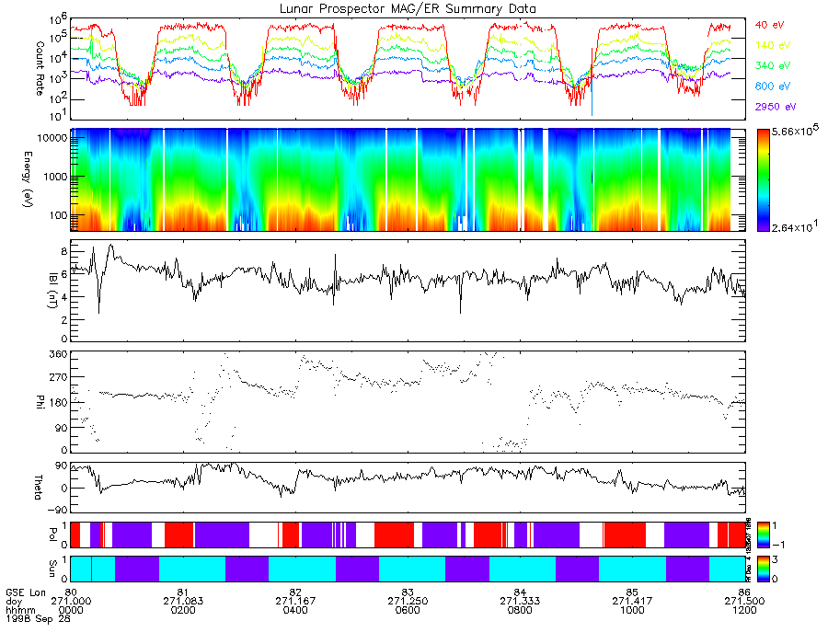Click the 2950 eV purple legend label
This screenshot has height=644, width=828.
pos(776,107)
